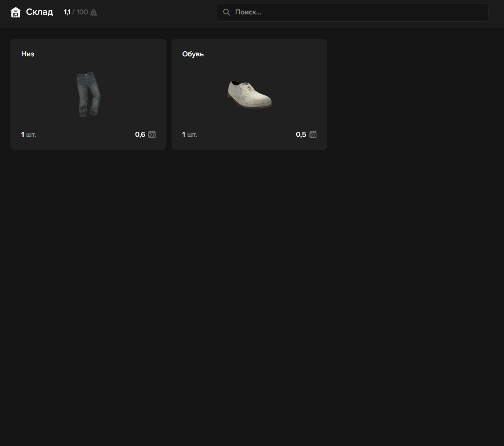Click the KG icon on Обувь card
Viewport: 504px width, 446px height.
313,134
